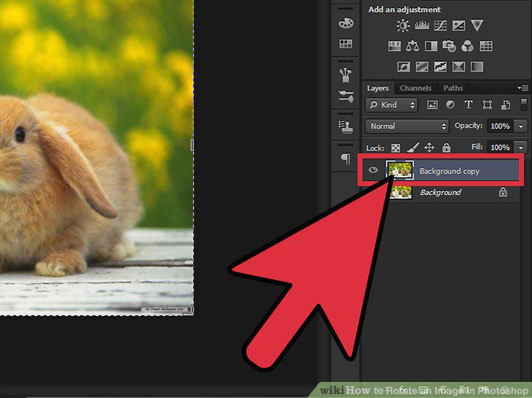Lock all for the layer

click(x=446, y=147)
